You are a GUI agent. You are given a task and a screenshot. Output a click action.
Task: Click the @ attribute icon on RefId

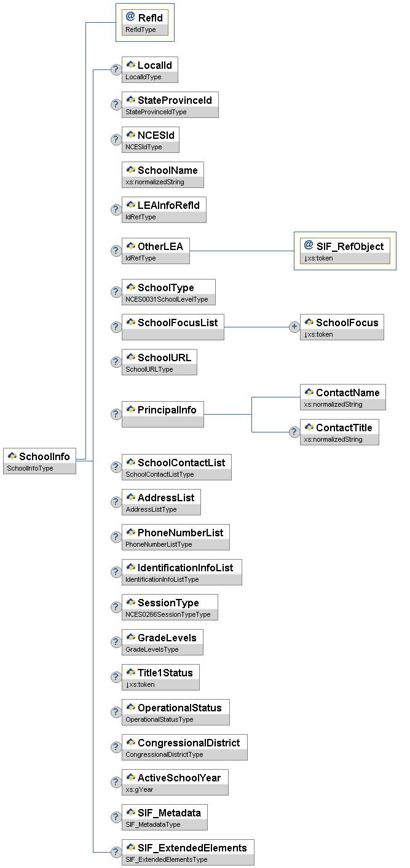coord(130,17)
